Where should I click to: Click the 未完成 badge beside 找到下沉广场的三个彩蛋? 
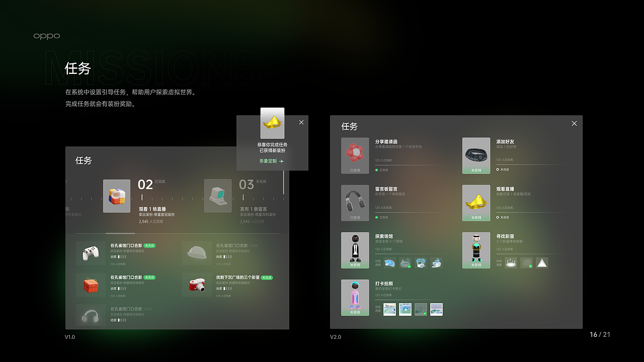(x=267, y=278)
